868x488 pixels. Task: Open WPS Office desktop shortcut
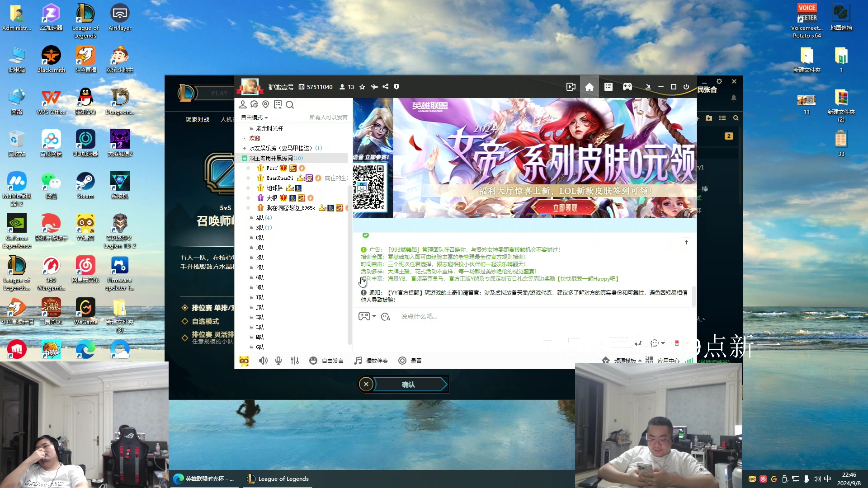51,102
